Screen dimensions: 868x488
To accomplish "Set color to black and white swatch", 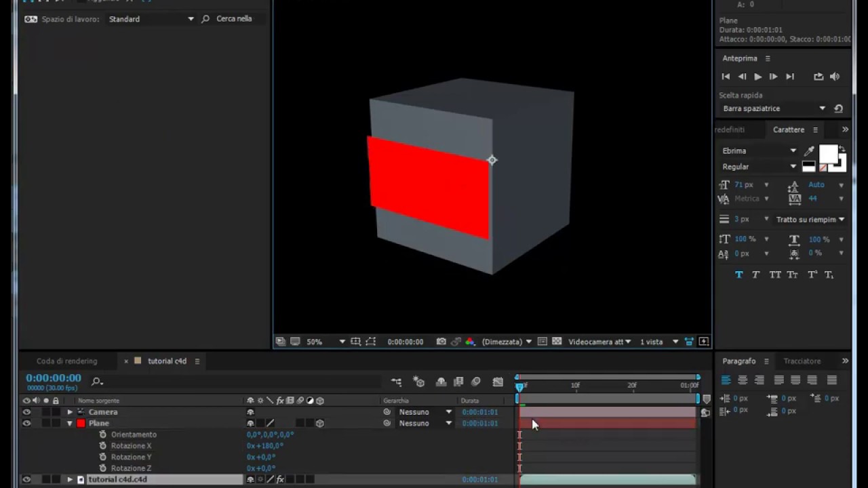I will (x=809, y=167).
